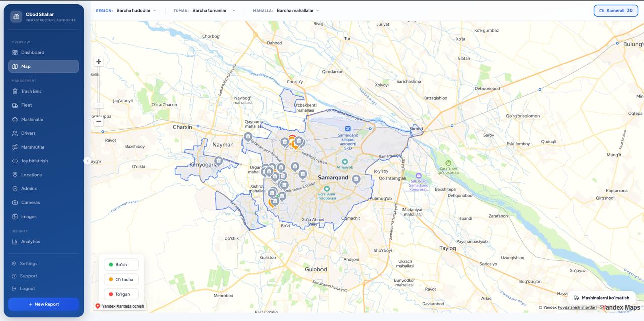Click the Settings gear icon
This screenshot has height=321, width=644.
point(14,263)
